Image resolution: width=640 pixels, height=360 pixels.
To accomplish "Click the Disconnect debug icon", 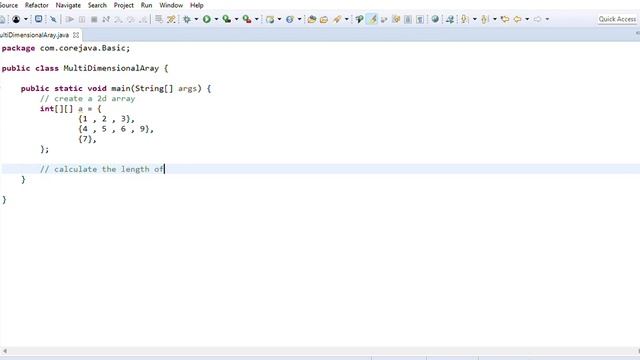I will pyautogui.click(x=106, y=19).
